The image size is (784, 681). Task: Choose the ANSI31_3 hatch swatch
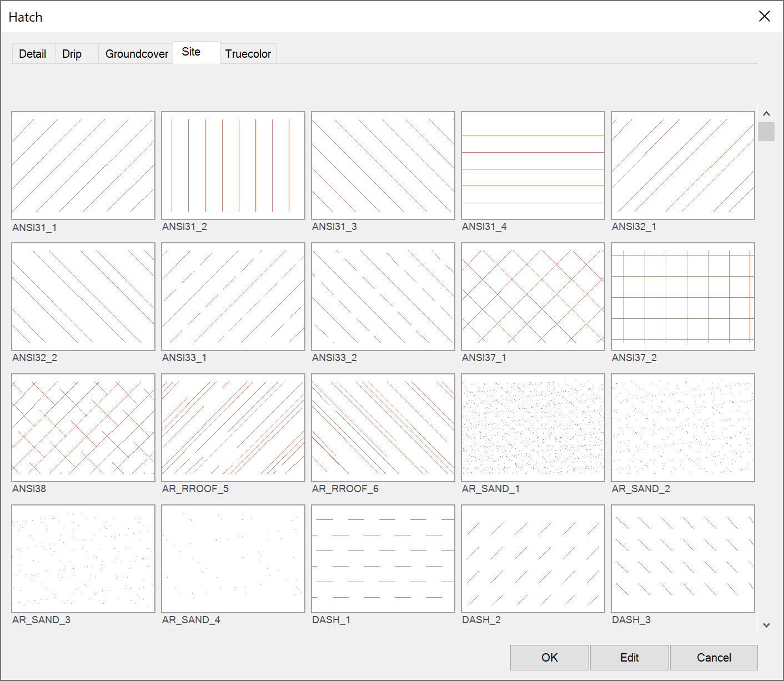coord(383,166)
